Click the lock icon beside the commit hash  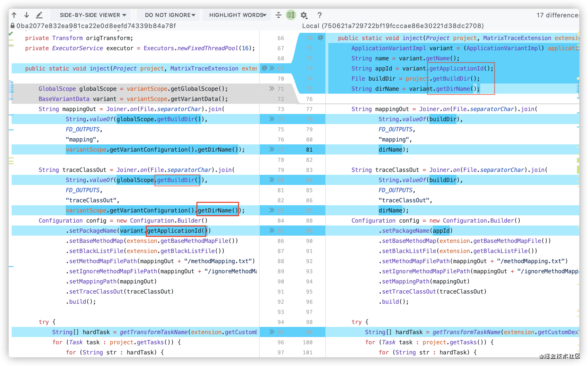coord(13,26)
